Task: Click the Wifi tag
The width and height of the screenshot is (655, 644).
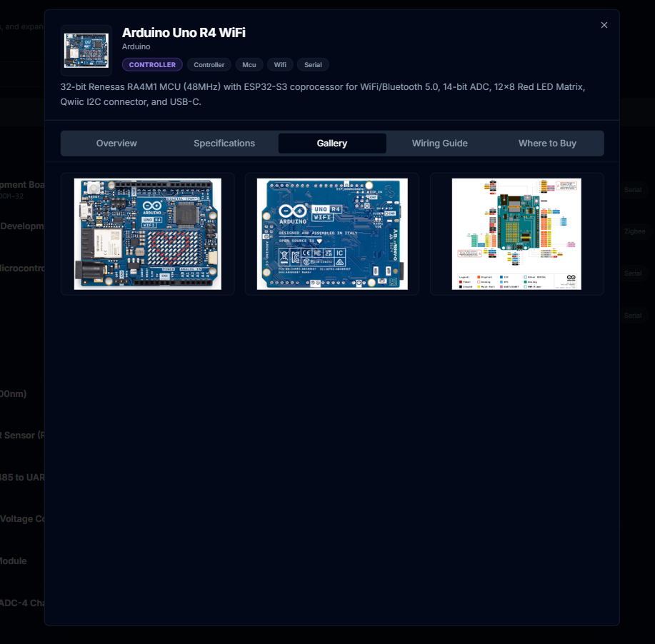Action: click(x=280, y=65)
